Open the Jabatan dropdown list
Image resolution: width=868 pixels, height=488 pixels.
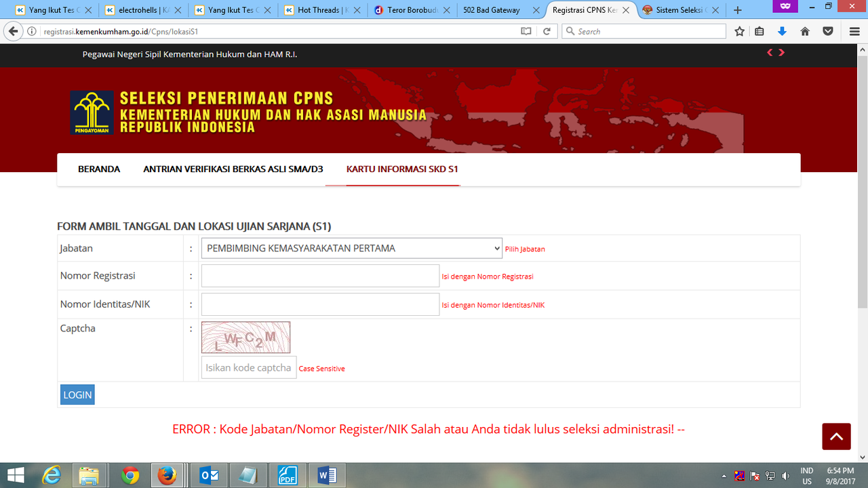(351, 248)
